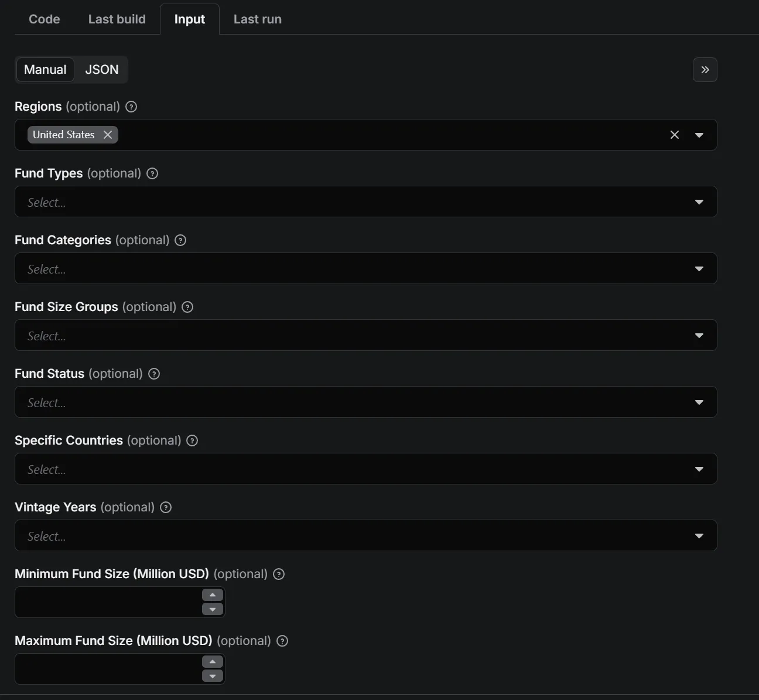Click the double-chevron expand panel button

pos(705,70)
